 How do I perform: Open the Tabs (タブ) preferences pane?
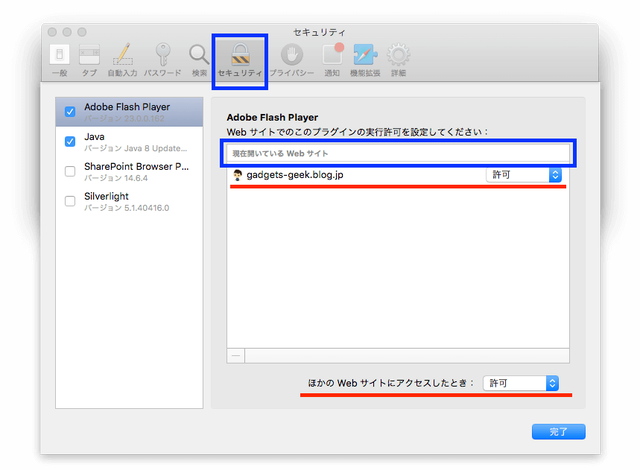click(89, 60)
